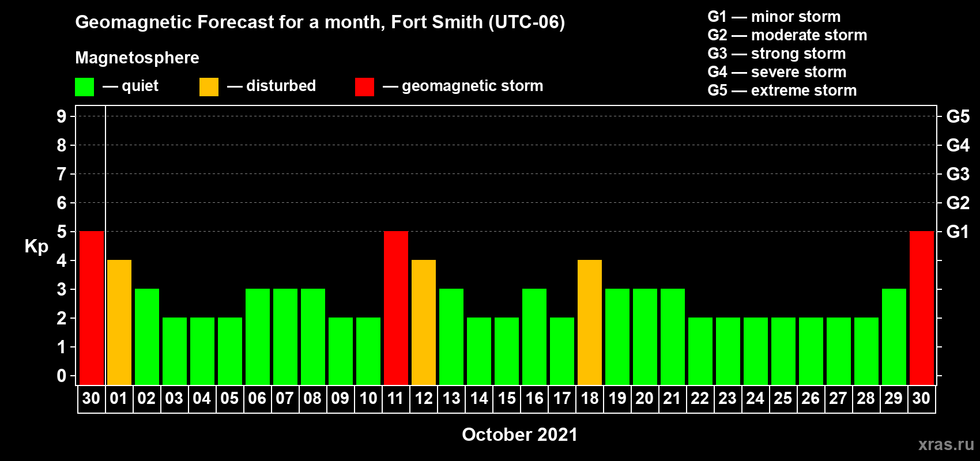
Task: Select date label 03 on the axis
Action: click(x=174, y=399)
